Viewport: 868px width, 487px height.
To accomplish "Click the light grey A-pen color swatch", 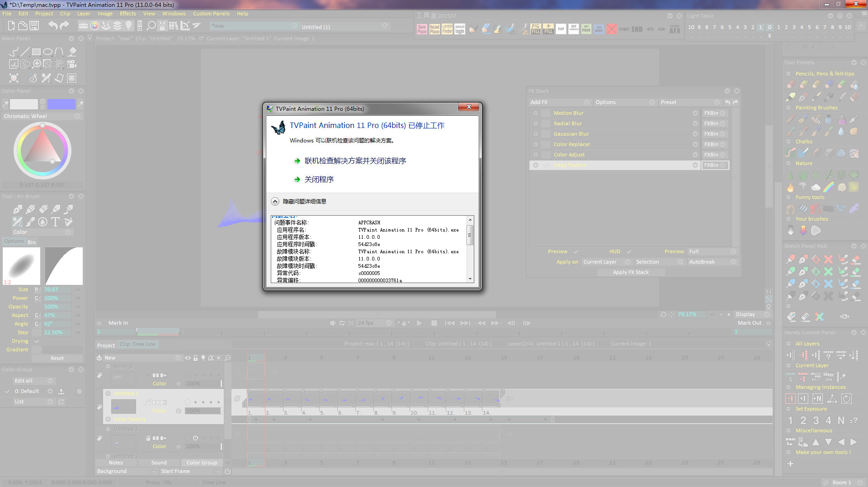I will (x=24, y=104).
